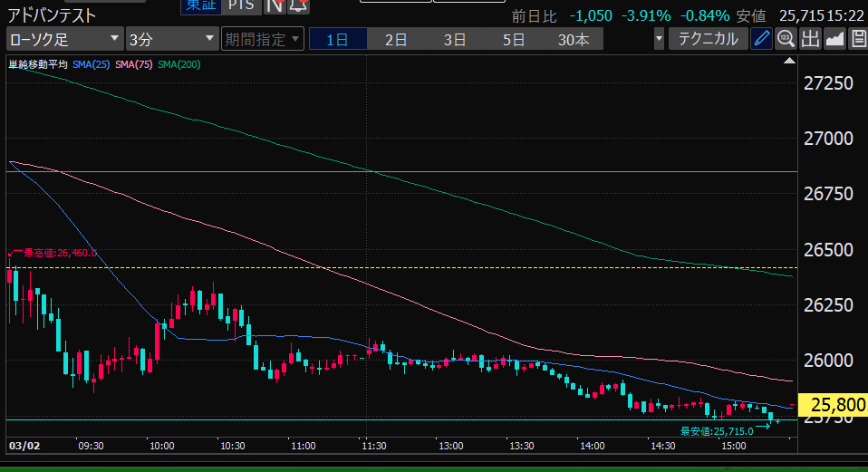Open the ローソク足 chart type dropdown
Screen dimensions: 868x472
[x=63, y=40]
